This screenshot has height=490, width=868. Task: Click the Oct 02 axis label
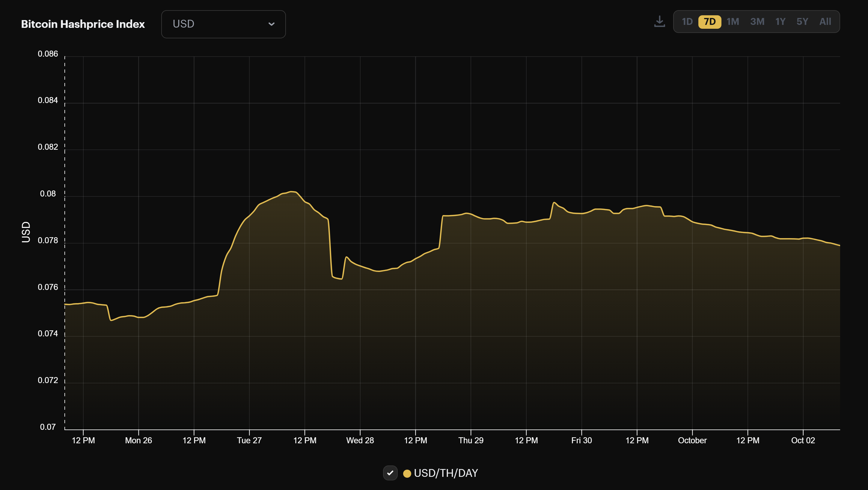click(x=804, y=440)
